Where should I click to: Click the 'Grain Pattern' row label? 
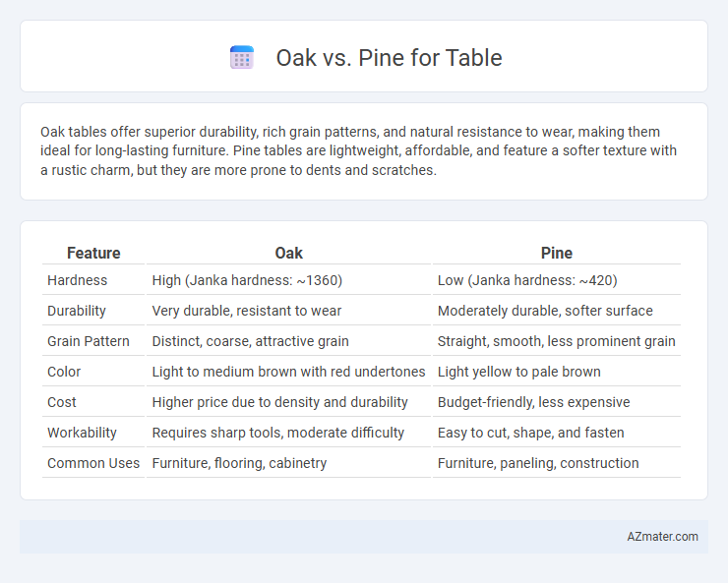(89, 341)
